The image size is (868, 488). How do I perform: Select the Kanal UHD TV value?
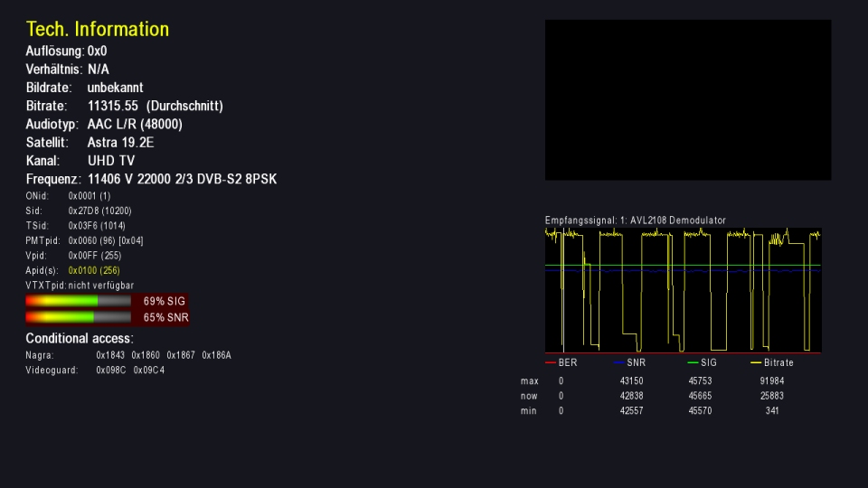click(x=110, y=161)
